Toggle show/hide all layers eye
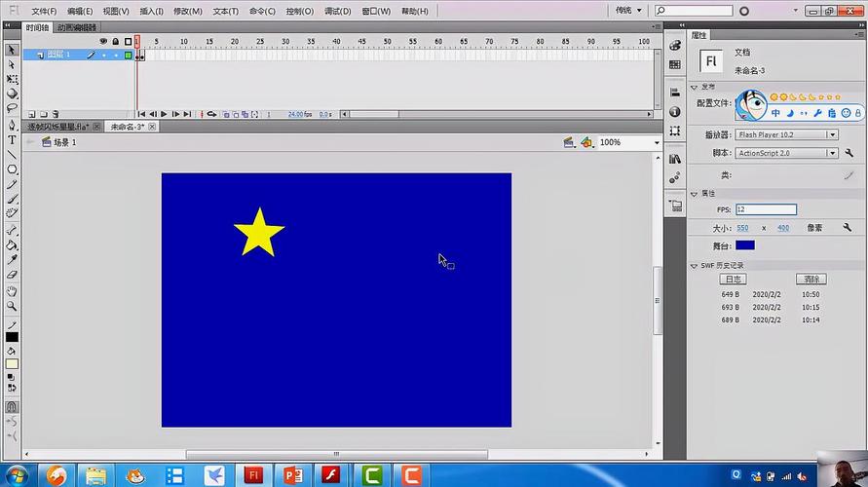Viewport: 868px width, 487px height. coord(103,42)
